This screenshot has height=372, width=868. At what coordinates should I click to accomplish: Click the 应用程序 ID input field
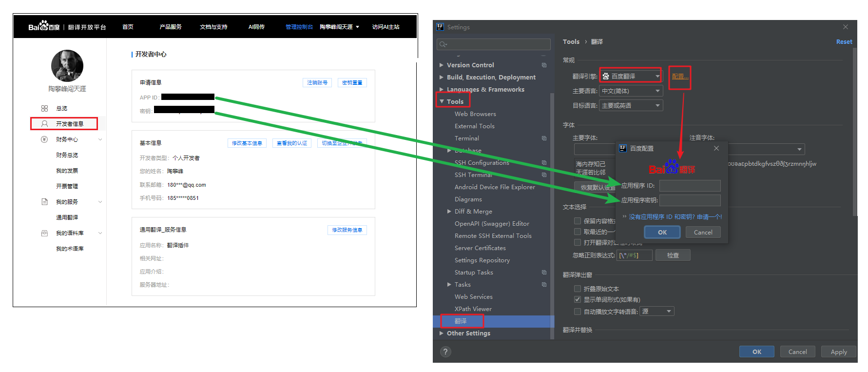pyautogui.click(x=690, y=185)
